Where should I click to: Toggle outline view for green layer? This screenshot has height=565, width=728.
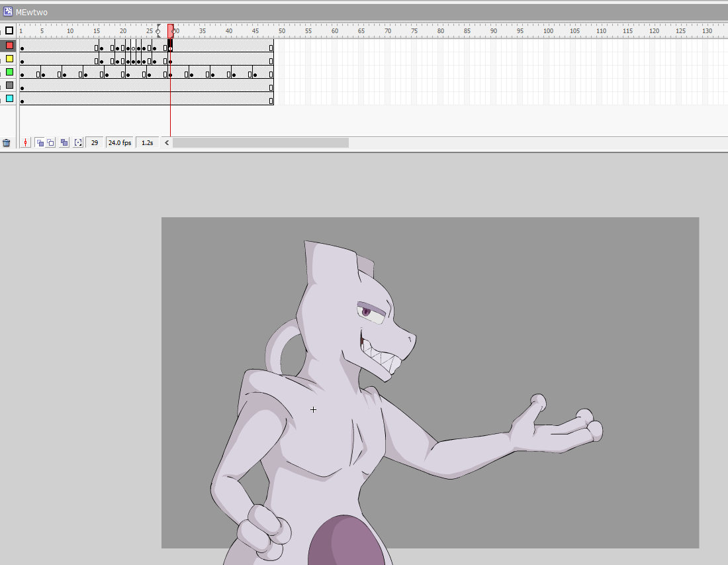click(x=9, y=72)
